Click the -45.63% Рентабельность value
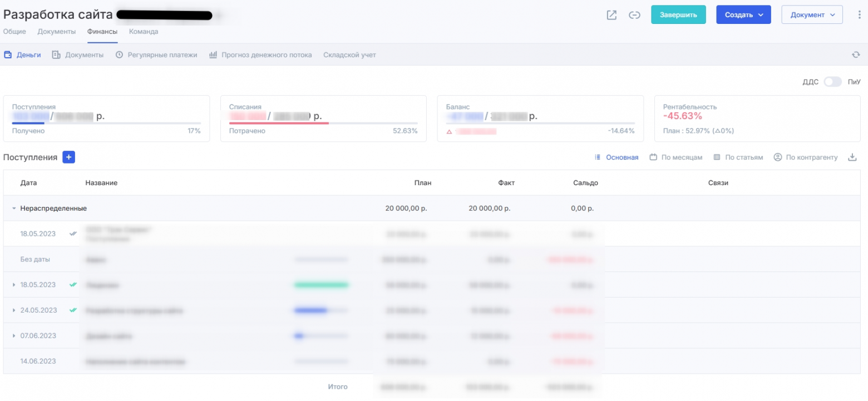The width and height of the screenshot is (868, 401). coord(683,116)
